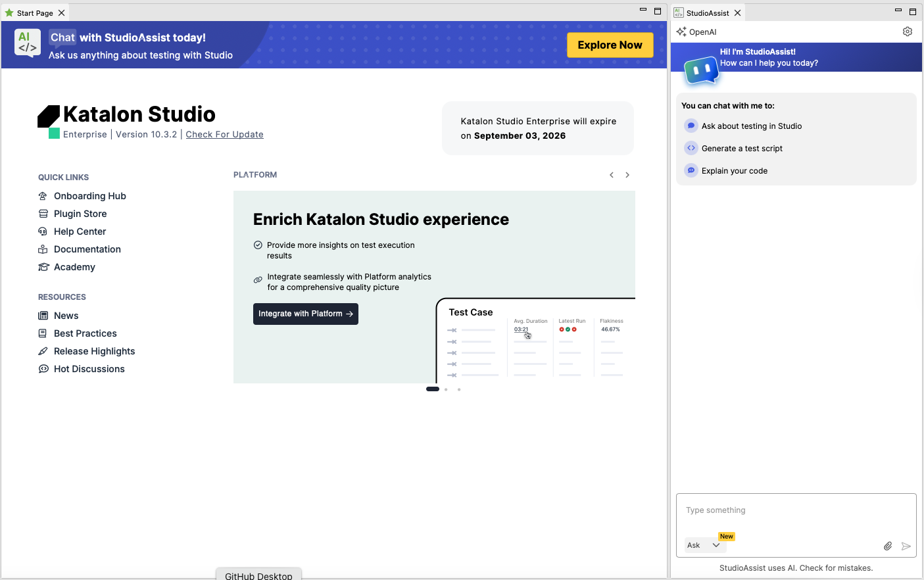
Task: Open the Help Center link
Action: (x=80, y=231)
